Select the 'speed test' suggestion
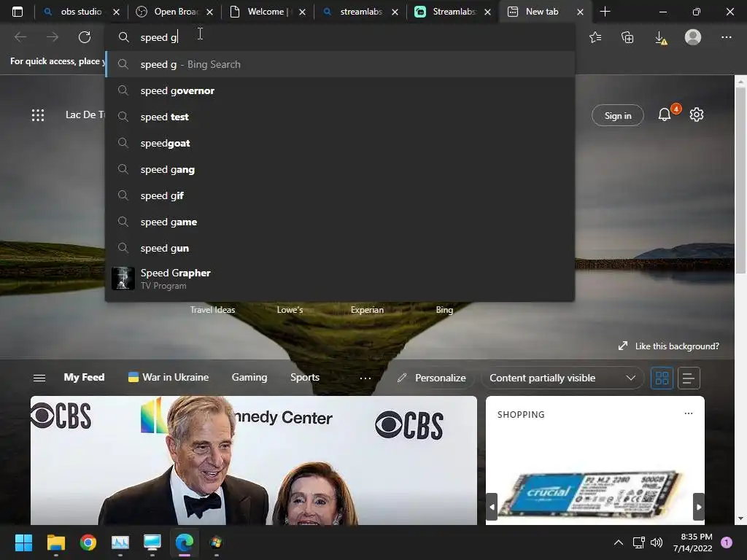 340,117
